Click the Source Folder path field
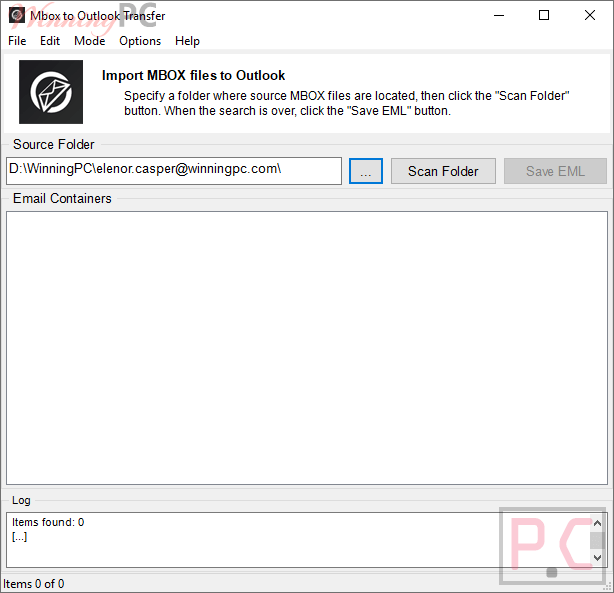 [174, 171]
